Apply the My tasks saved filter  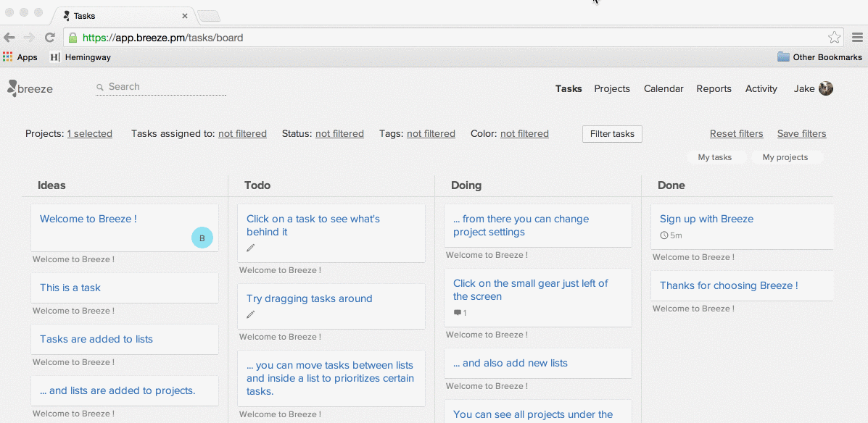pyautogui.click(x=715, y=157)
